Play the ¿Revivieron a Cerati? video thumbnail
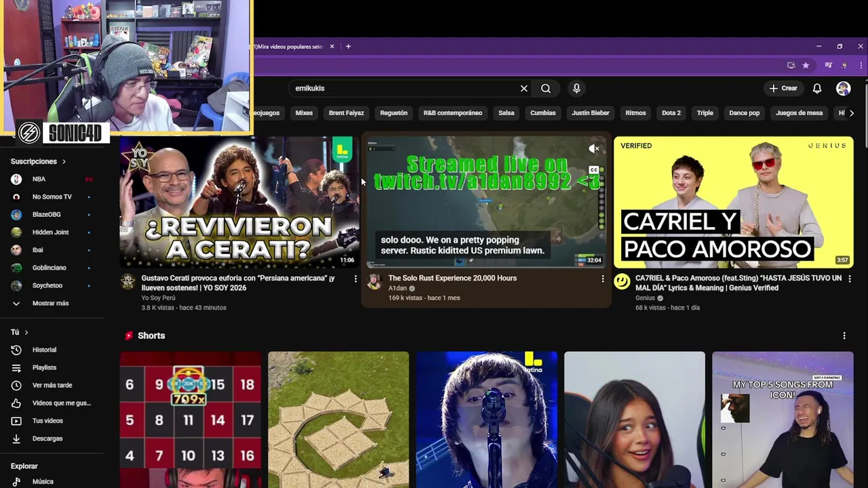Image resolution: width=868 pixels, height=488 pixels. tap(239, 202)
